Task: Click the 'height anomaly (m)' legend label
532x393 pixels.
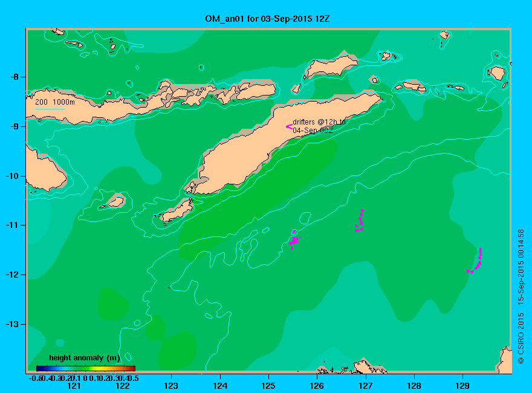Action: pos(85,358)
